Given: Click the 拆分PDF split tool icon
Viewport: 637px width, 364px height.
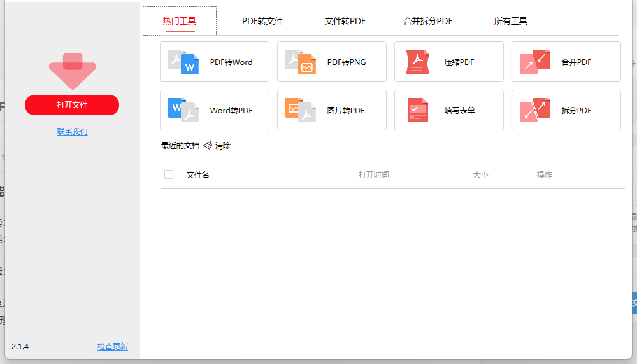Looking at the screenshot, I should click(x=535, y=110).
